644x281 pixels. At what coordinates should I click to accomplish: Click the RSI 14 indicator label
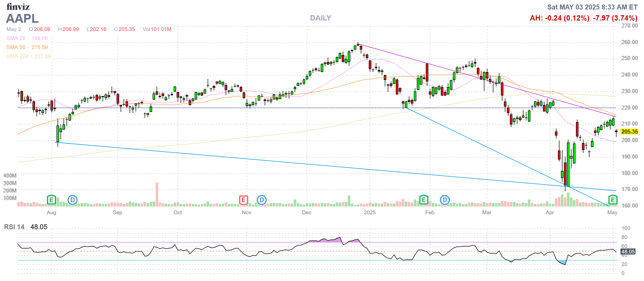14,227
